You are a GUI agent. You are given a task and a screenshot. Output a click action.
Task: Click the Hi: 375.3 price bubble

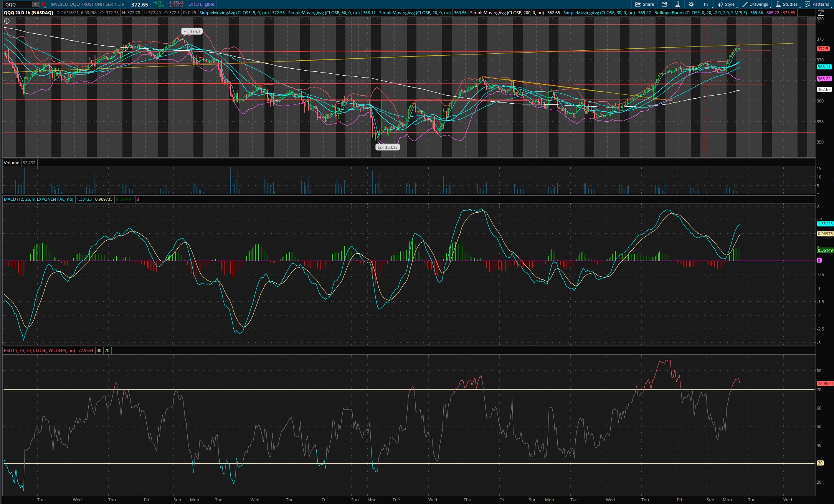point(192,31)
